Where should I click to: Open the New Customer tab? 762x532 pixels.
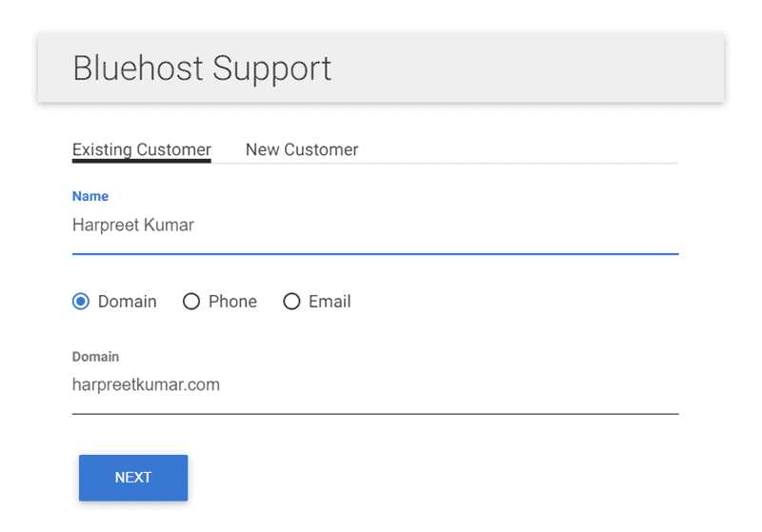[x=302, y=150]
